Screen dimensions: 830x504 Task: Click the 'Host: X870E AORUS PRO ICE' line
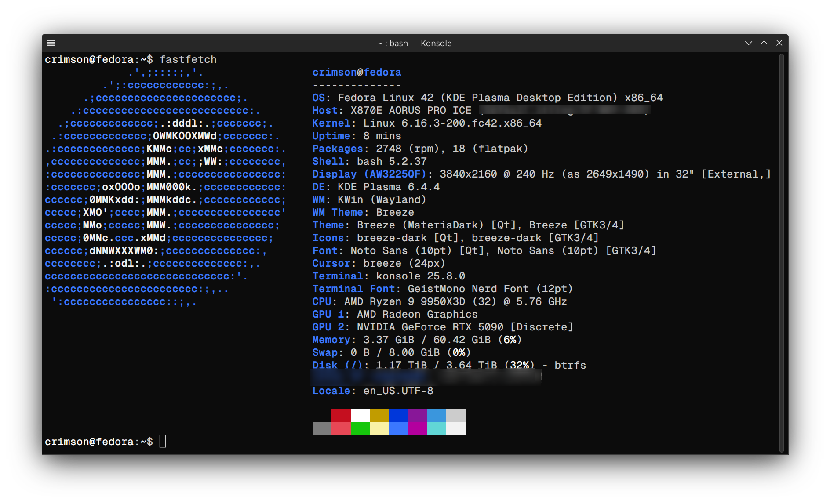[481, 110]
